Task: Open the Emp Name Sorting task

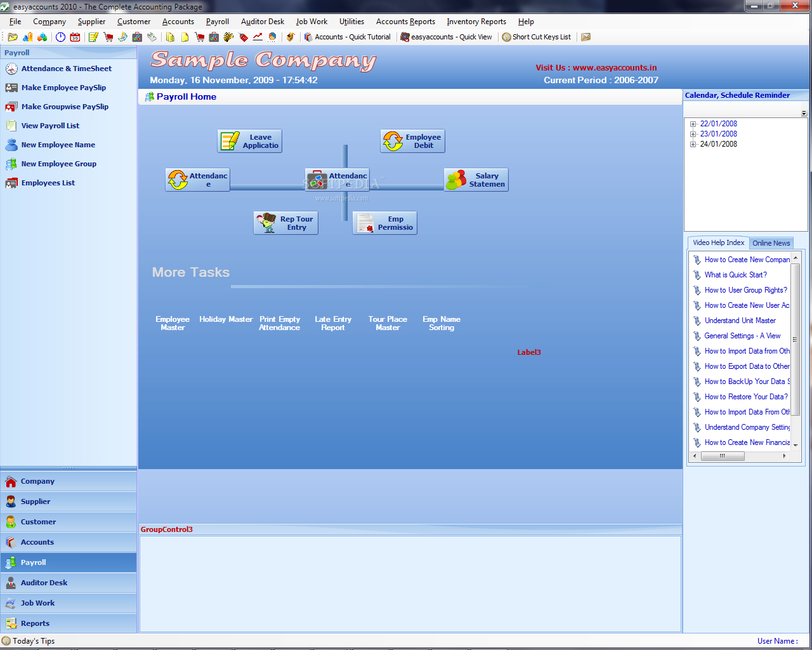Action: click(x=442, y=323)
